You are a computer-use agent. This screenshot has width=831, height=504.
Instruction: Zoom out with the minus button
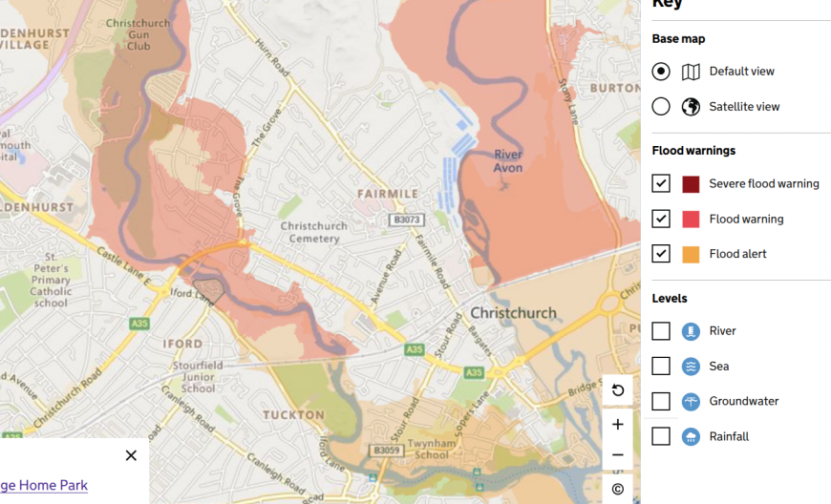point(617,454)
